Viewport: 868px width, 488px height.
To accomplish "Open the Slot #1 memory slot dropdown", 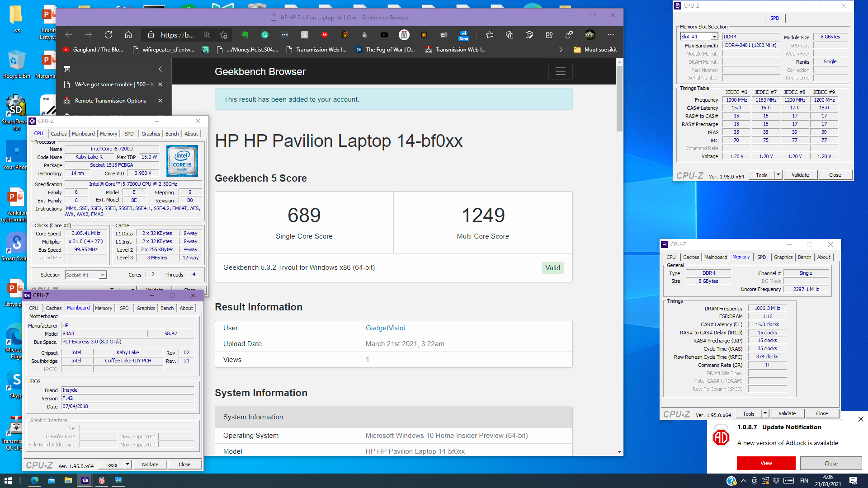I will [x=699, y=37].
